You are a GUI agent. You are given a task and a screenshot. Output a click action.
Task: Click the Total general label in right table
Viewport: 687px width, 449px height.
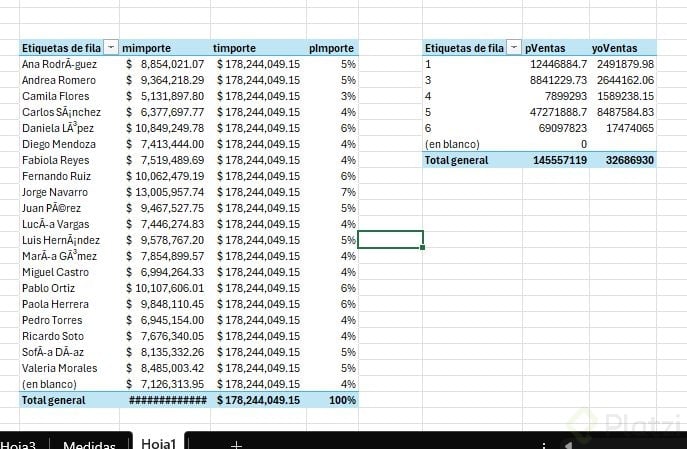coord(456,160)
